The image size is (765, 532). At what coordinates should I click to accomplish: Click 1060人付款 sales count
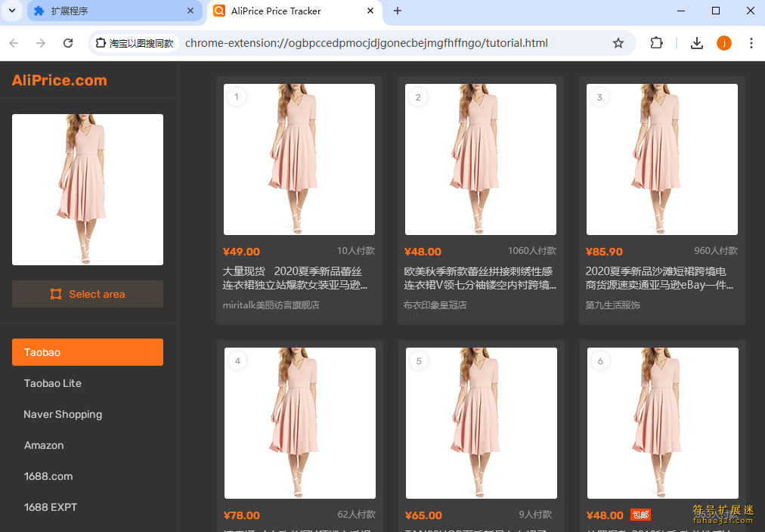531,251
